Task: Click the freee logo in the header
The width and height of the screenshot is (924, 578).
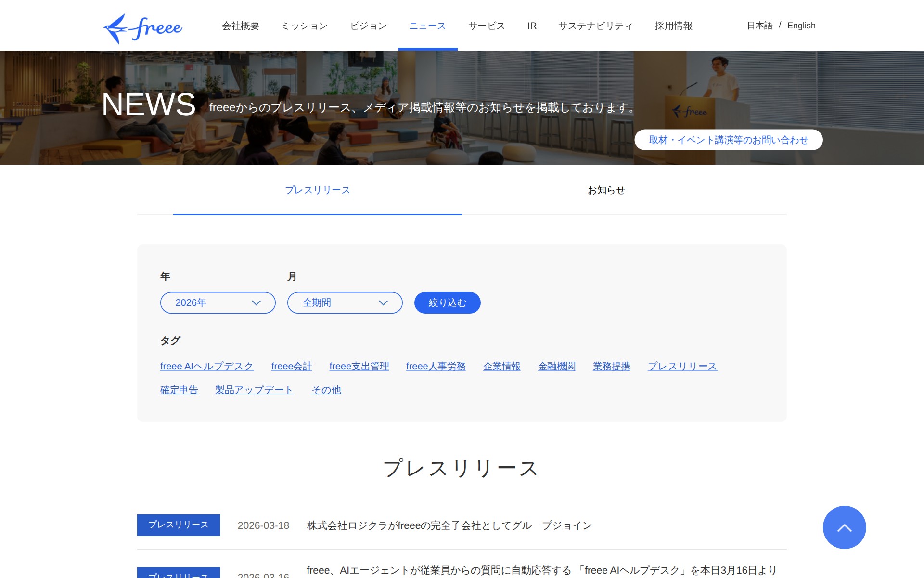Action: tap(143, 27)
